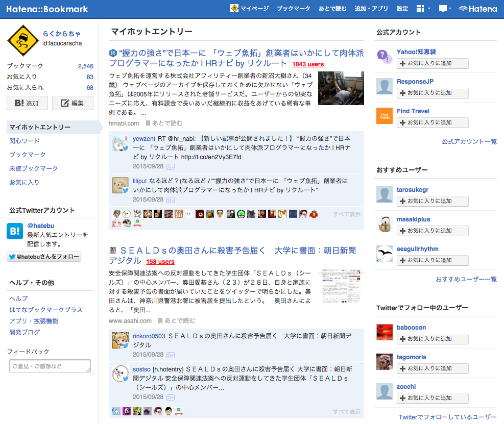
Task: Open the @hatebu Twitter link
Action: [x=41, y=226]
